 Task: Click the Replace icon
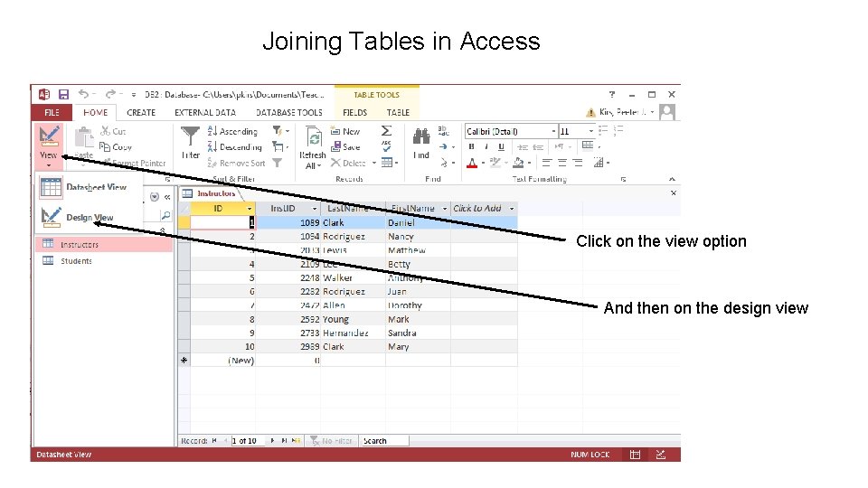click(443, 130)
